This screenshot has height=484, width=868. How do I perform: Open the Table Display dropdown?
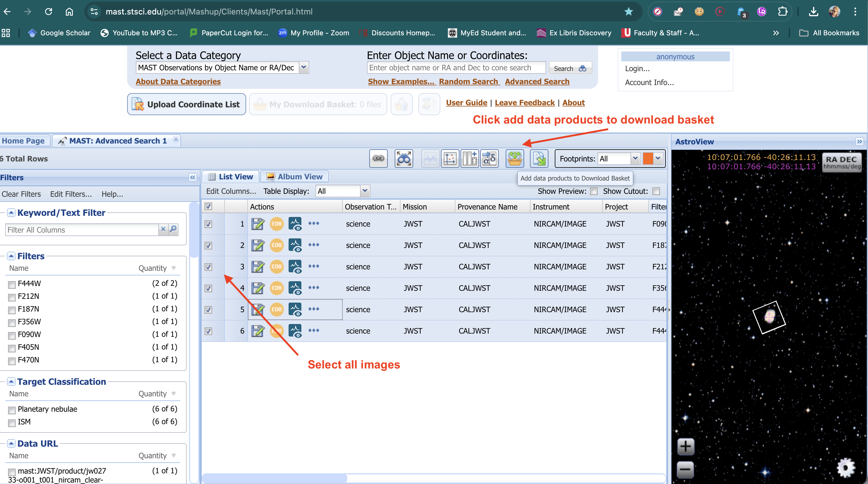[x=365, y=191]
